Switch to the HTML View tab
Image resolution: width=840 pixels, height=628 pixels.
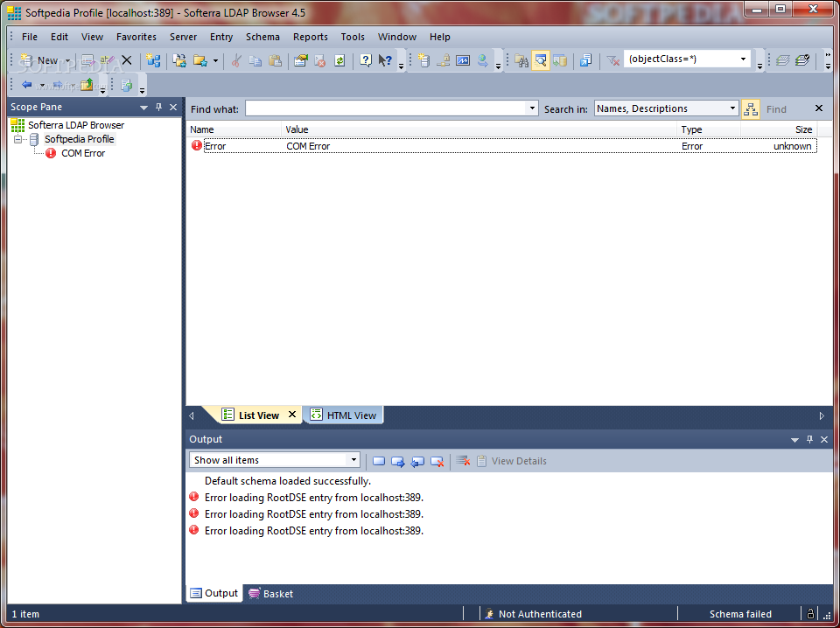coord(343,415)
